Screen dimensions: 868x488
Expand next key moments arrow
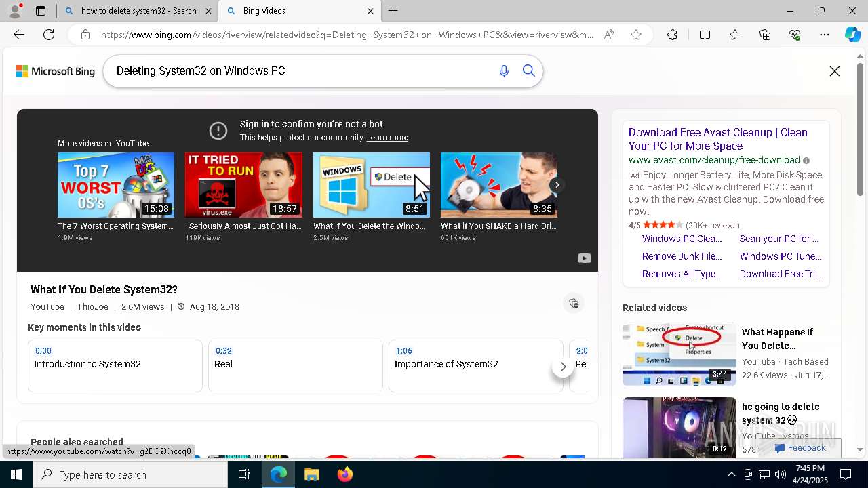click(x=563, y=367)
